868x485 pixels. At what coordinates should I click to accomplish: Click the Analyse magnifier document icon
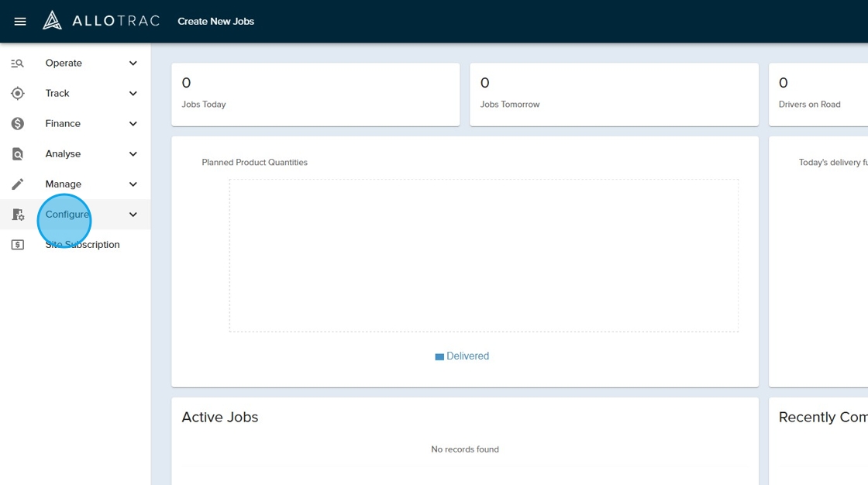point(18,154)
